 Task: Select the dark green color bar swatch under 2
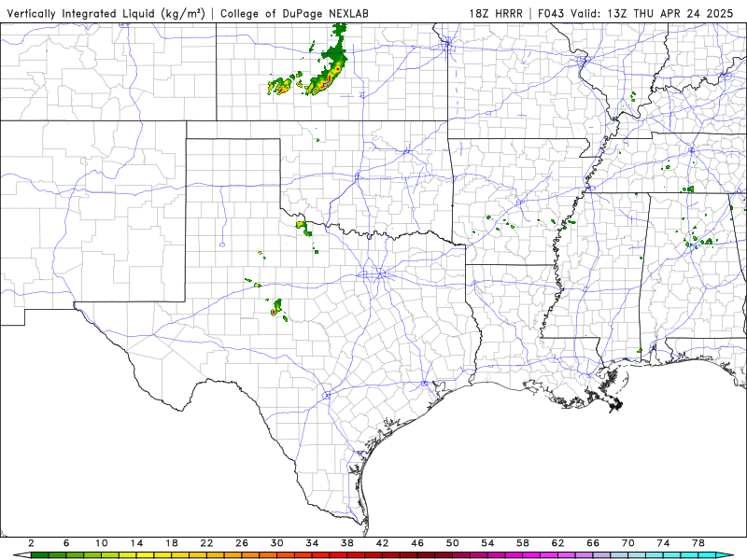[x=40, y=555]
